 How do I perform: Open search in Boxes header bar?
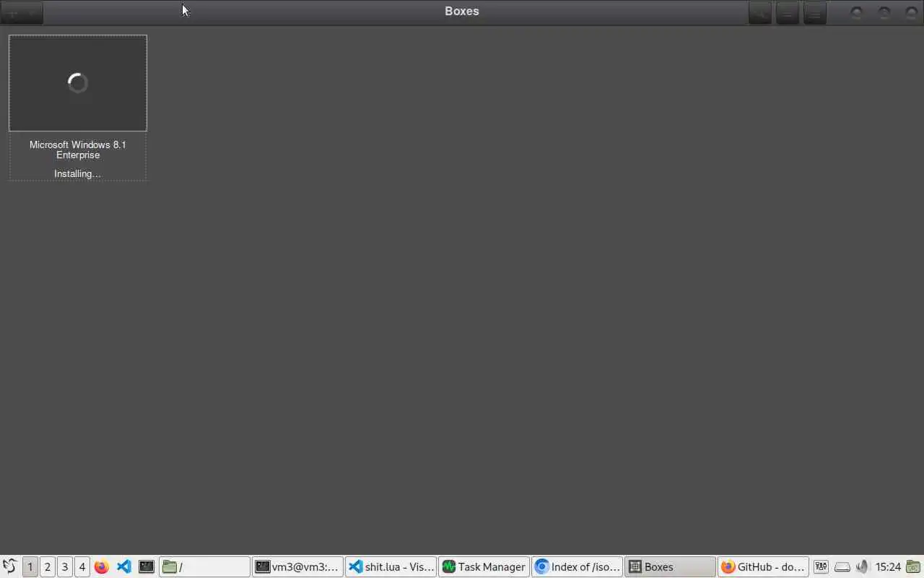(760, 13)
